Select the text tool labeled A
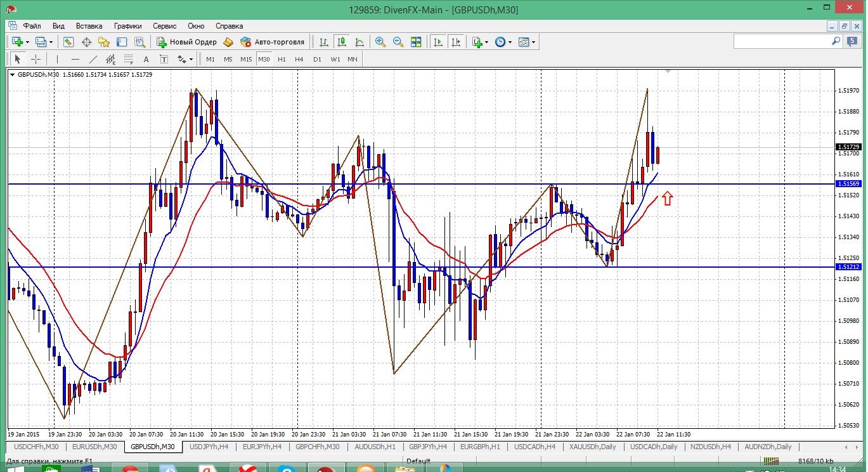 tap(146, 59)
